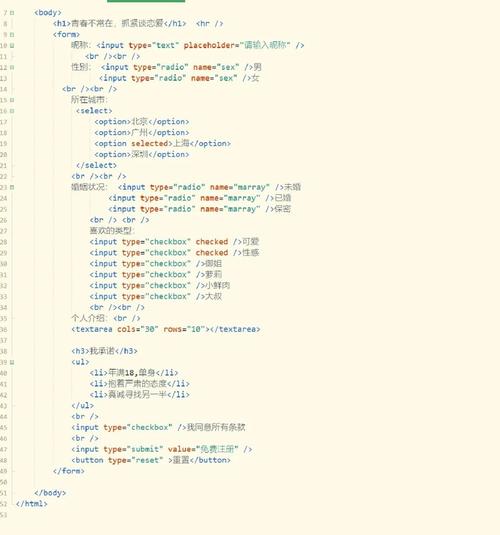Click the submit input value attribute

point(203,449)
